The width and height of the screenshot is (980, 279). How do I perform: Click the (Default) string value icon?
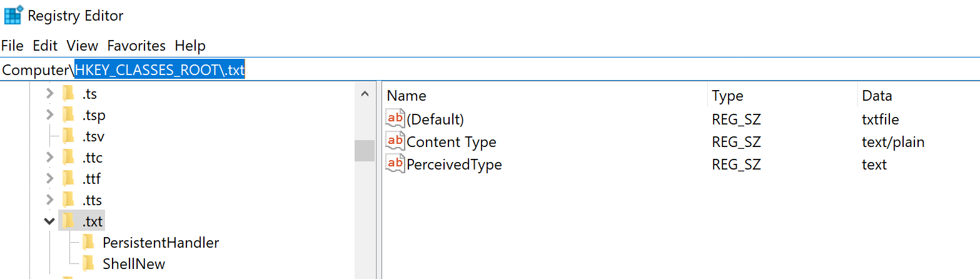click(395, 119)
